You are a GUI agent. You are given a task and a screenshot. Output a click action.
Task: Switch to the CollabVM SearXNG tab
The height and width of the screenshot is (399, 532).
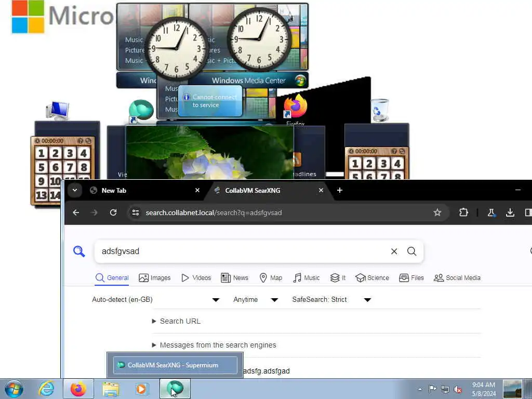(x=269, y=190)
